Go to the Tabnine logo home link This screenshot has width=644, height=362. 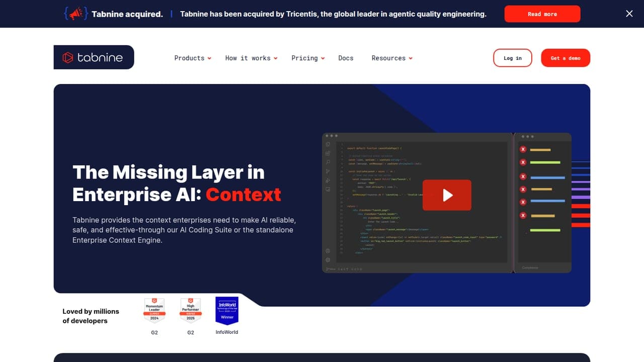click(94, 57)
